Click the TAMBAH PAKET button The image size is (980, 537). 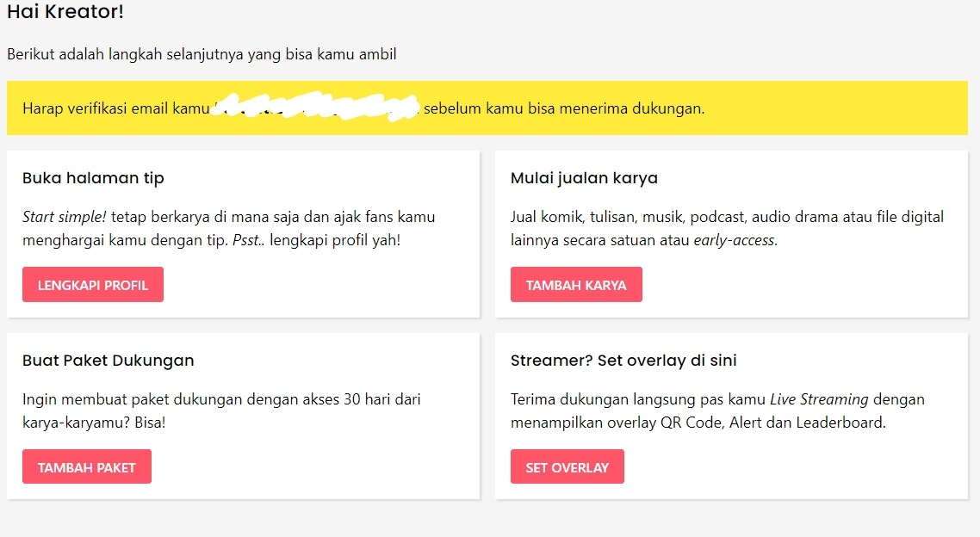[x=87, y=467]
